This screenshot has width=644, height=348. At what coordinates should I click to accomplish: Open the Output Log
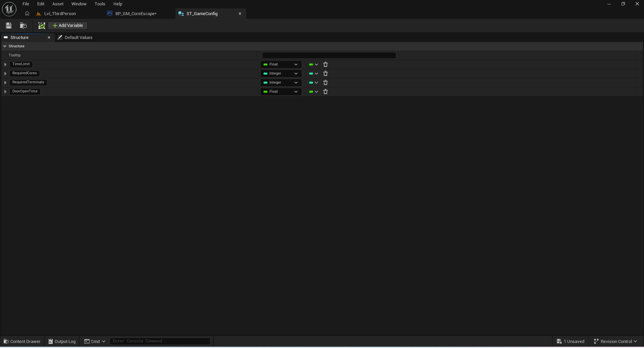[x=62, y=341]
